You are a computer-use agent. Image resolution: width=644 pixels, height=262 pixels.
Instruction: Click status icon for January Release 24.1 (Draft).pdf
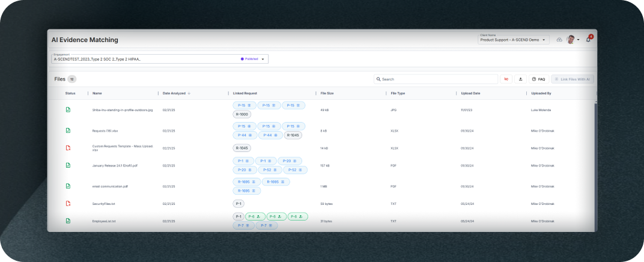pos(68,165)
